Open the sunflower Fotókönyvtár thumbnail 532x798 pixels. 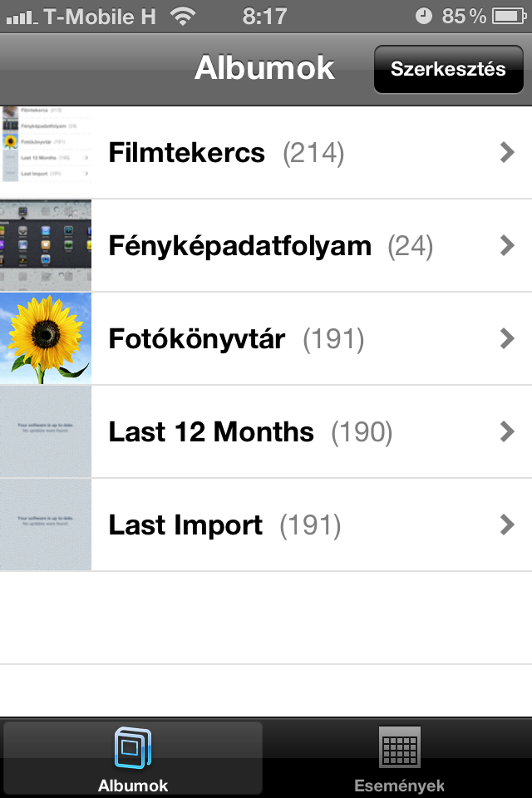46,338
